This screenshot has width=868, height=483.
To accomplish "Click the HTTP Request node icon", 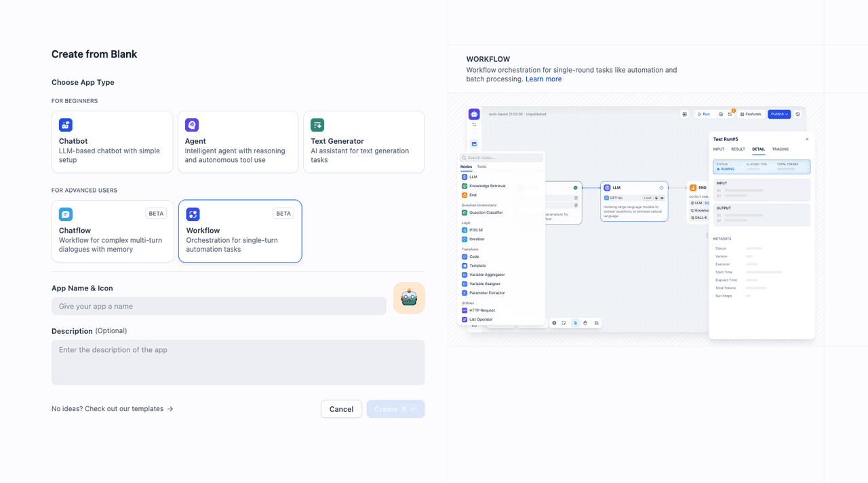I will click(x=465, y=311).
